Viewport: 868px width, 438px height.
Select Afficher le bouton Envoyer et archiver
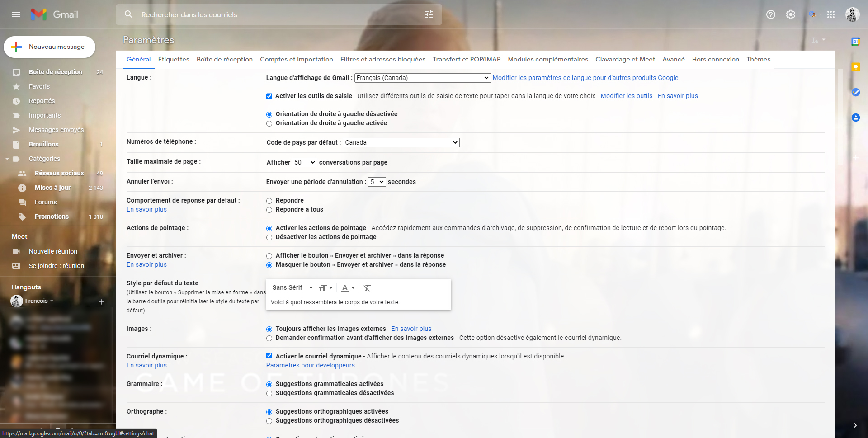269,256
